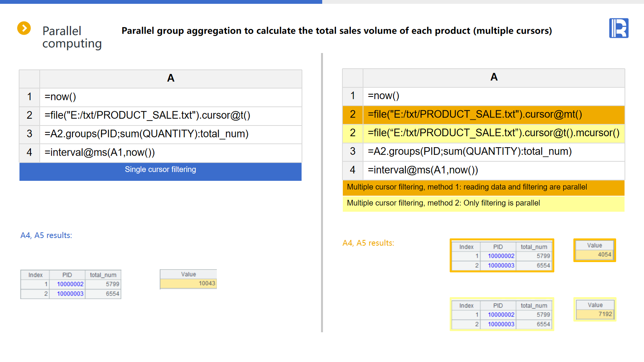The height and width of the screenshot is (362, 644).
Task: Click the orange-highlighted row number 2
Action: point(353,114)
